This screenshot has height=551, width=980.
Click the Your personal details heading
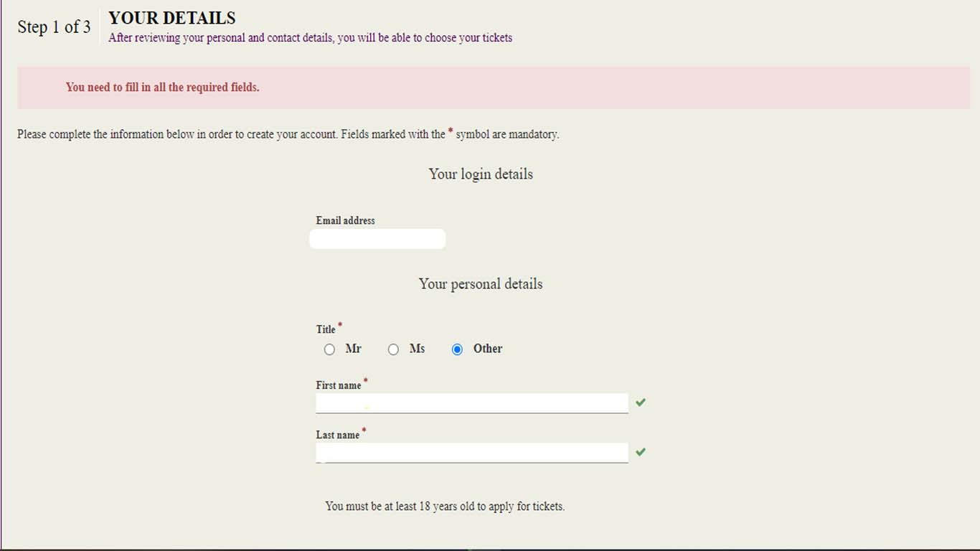(x=481, y=284)
